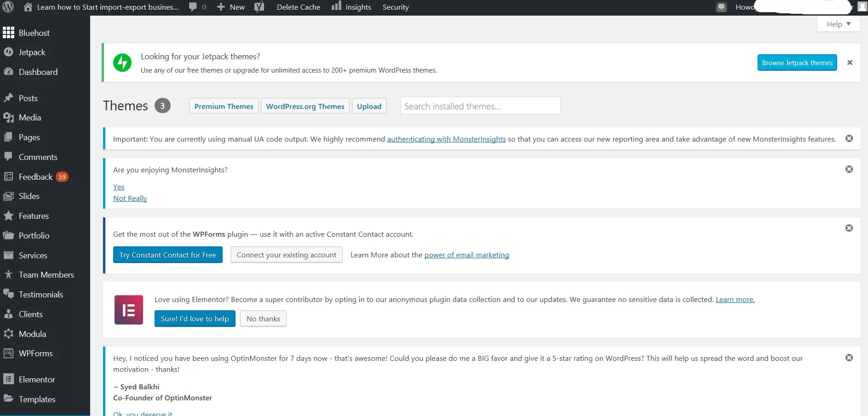This screenshot has width=868, height=416.
Task: Click the Elementor logo in notice
Action: (x=129, y=310)
